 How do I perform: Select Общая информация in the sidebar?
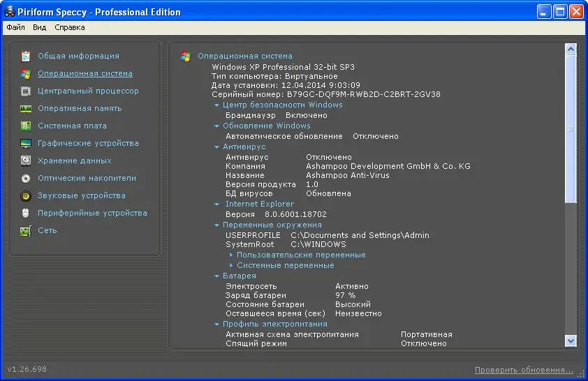(x=78, y=56)
